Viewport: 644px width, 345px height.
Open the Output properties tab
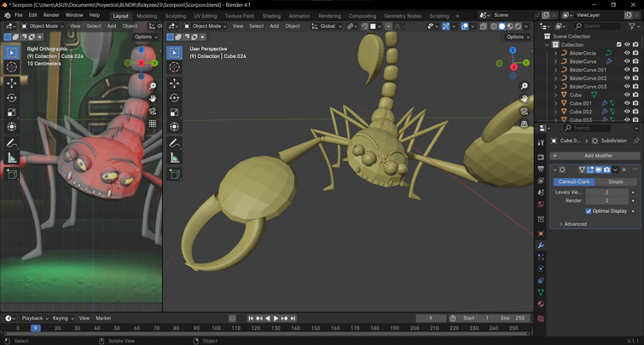tap(541, 169)
